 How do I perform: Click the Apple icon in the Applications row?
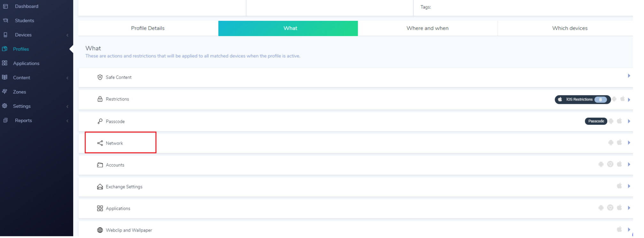[x=619, y=208]
